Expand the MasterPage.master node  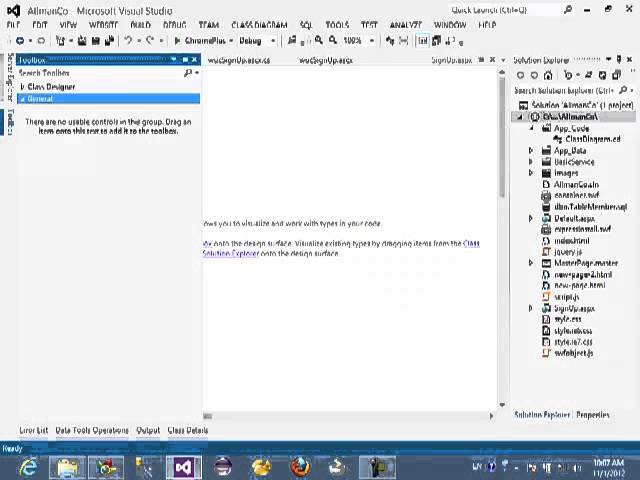(531, 263)
